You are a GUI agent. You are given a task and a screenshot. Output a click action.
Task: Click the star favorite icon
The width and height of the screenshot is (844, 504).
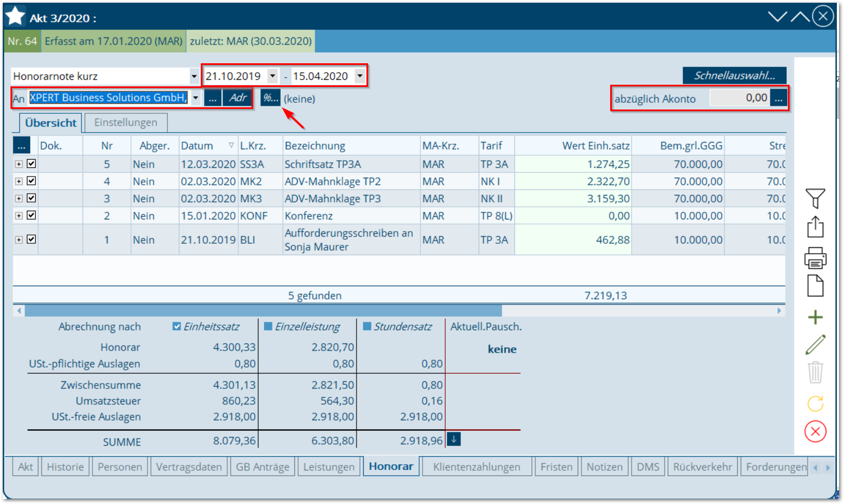pyautogui.click(x=15, y=16)
